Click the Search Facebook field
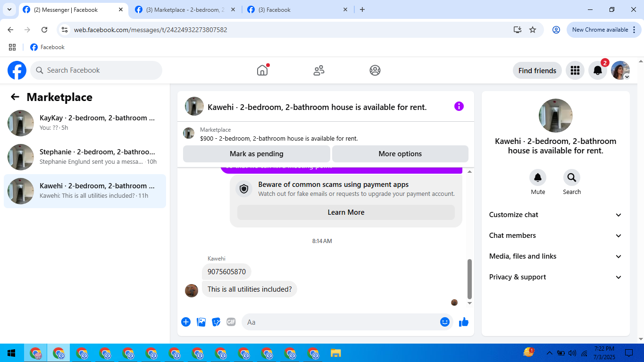Screen dimensions: 644x362 click(96, 70)
